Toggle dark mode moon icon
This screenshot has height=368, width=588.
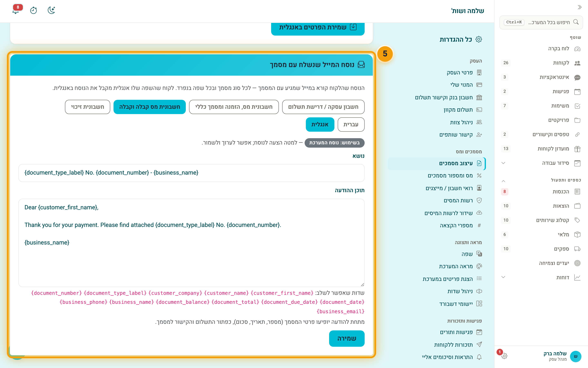click(x=51, y=10)
